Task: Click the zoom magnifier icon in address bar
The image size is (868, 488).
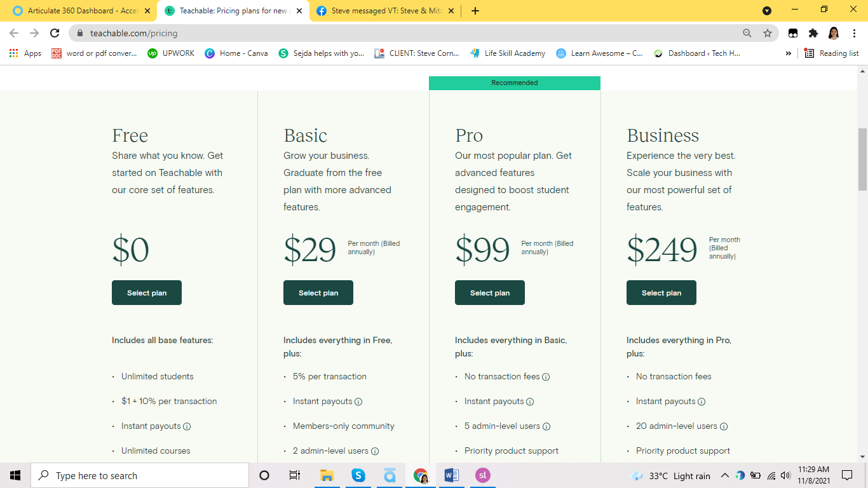Action: coord(747,33)
